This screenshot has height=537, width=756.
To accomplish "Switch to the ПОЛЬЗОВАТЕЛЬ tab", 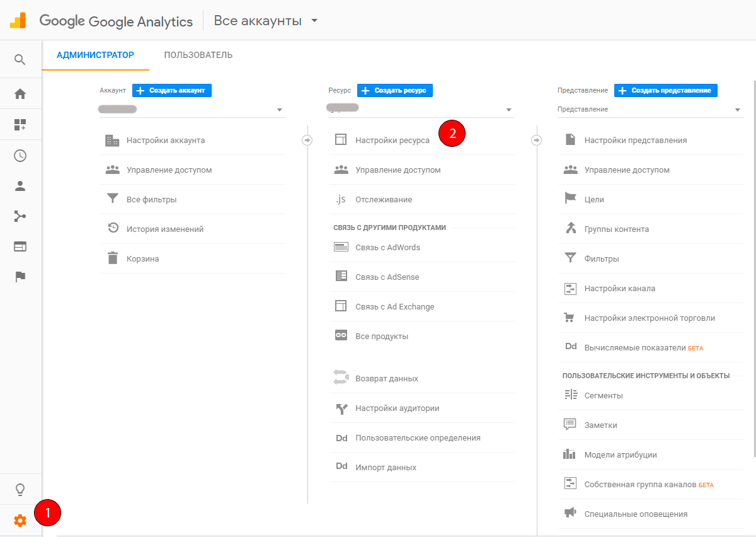I will (x=198, y=55).
